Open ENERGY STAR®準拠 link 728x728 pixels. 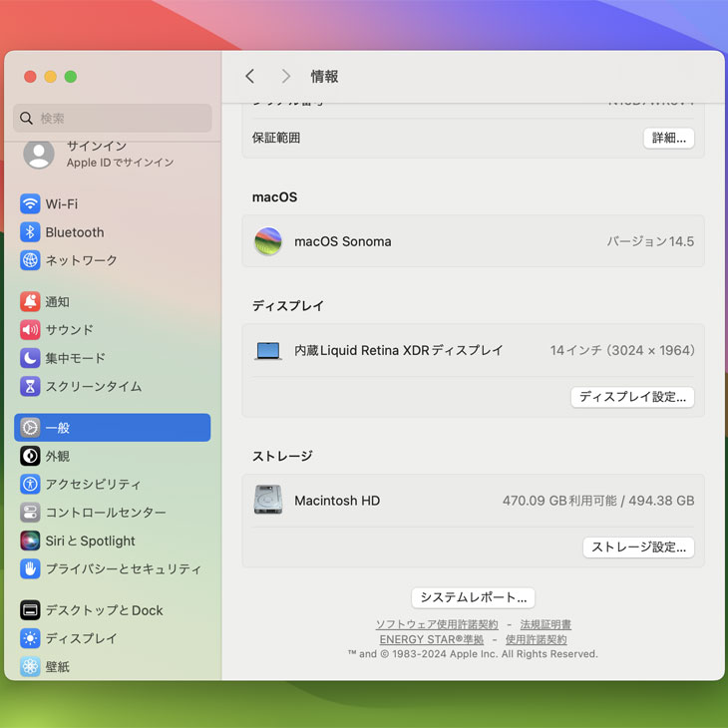pos(432,639)
